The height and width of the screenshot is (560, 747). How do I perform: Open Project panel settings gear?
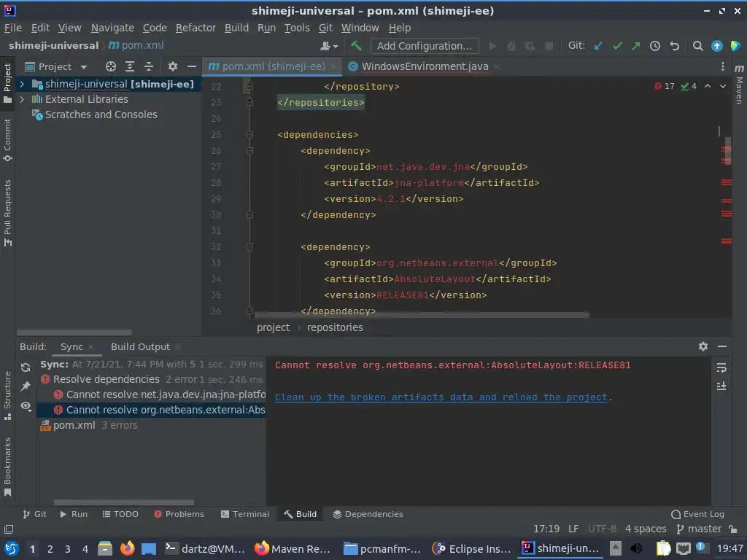pyautogui.click(x=172, y=66)
